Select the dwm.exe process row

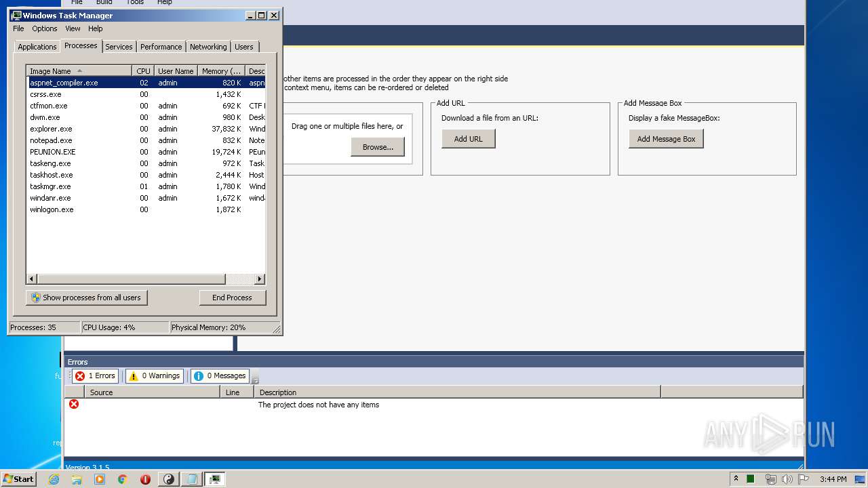146,117
